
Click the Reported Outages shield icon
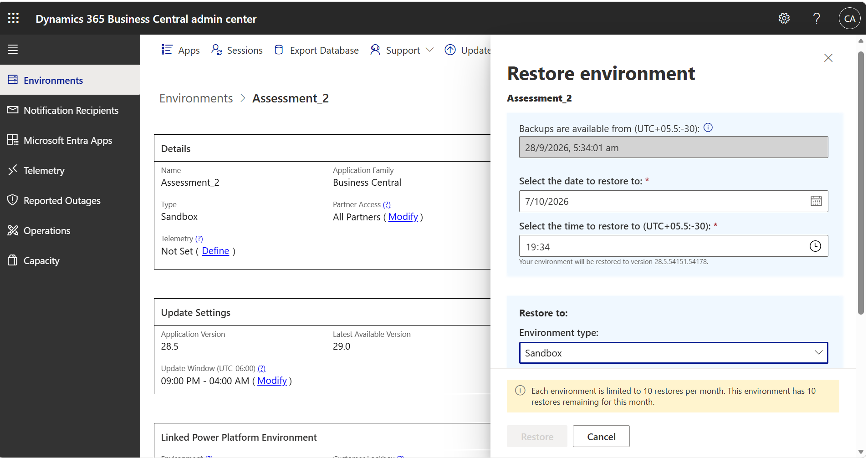[13, 200]
